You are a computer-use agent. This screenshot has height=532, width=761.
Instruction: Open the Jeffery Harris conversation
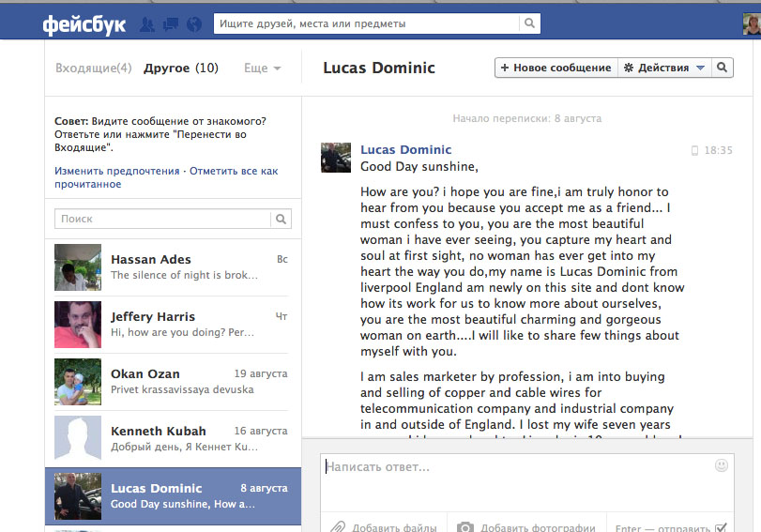coord(173,325)
